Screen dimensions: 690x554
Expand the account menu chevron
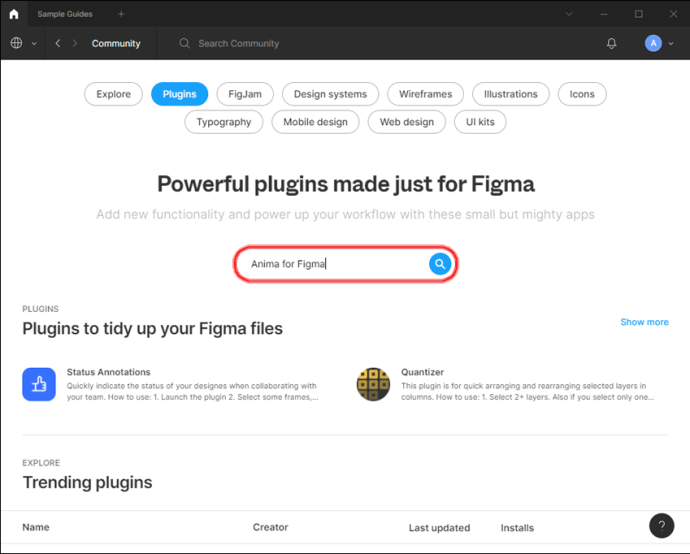[x=671, y=44]
